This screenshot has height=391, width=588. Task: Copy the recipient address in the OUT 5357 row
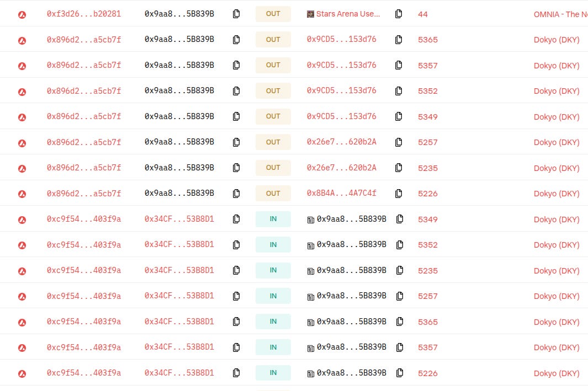pos(399,65)
